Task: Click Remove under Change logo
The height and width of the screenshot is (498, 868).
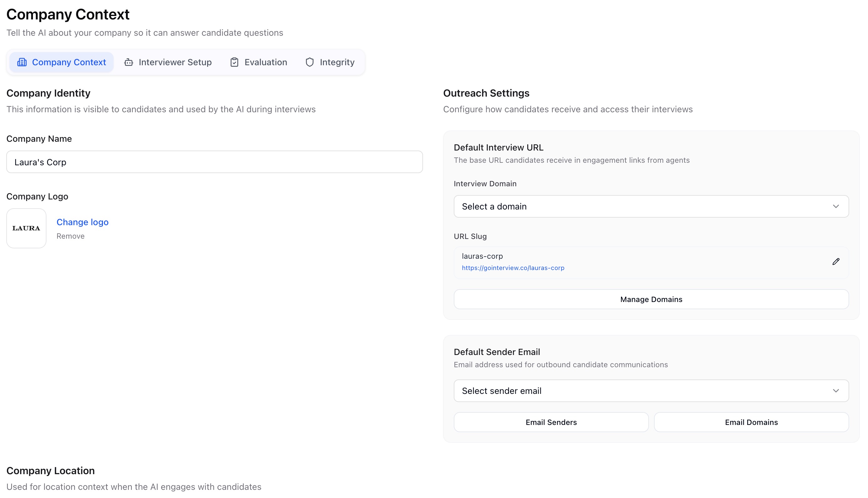Action: (71, 236)
